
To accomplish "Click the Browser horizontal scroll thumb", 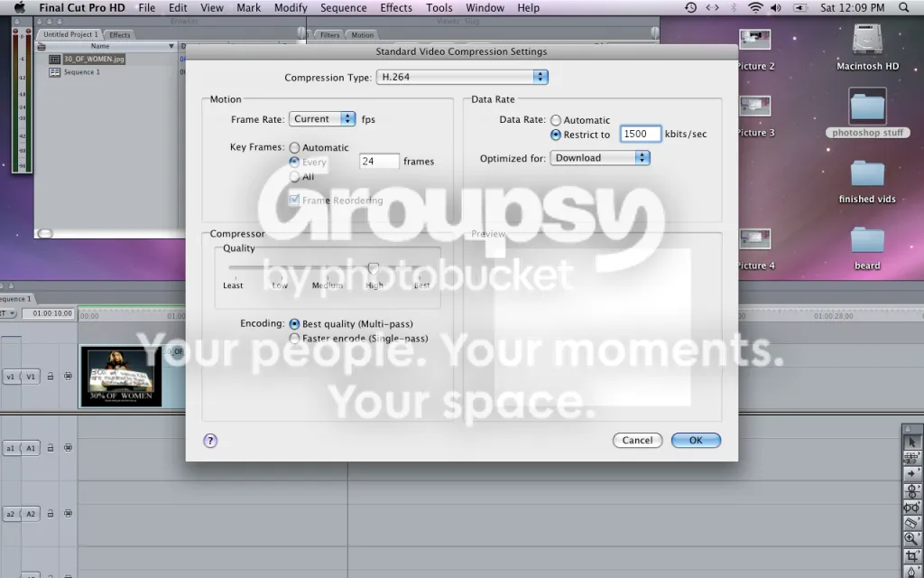I will point(45,234).
